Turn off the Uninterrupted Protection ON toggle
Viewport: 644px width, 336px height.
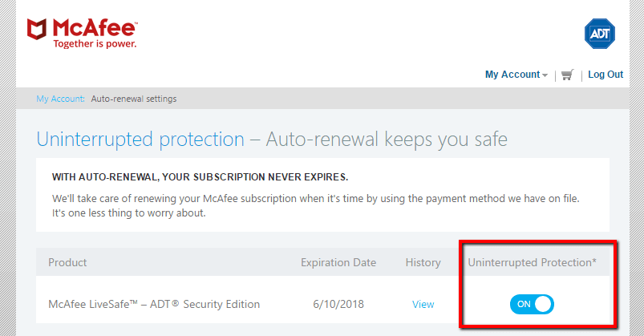coord(532,304)
